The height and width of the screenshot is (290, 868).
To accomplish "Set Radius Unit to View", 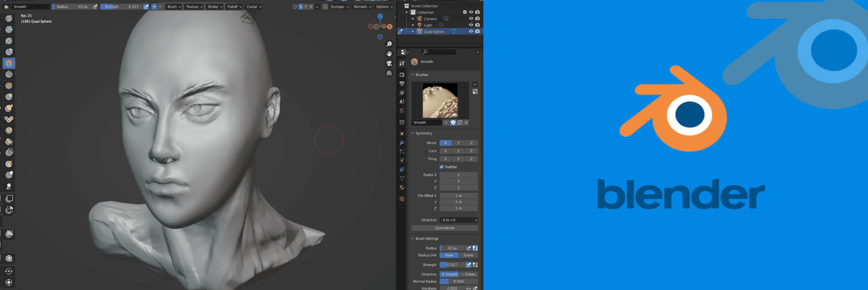I will pos(449,255).
